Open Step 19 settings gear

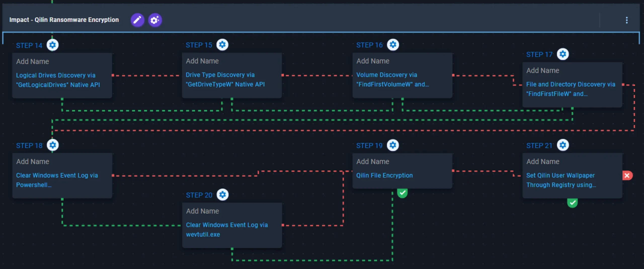click(x=393, y=145)
